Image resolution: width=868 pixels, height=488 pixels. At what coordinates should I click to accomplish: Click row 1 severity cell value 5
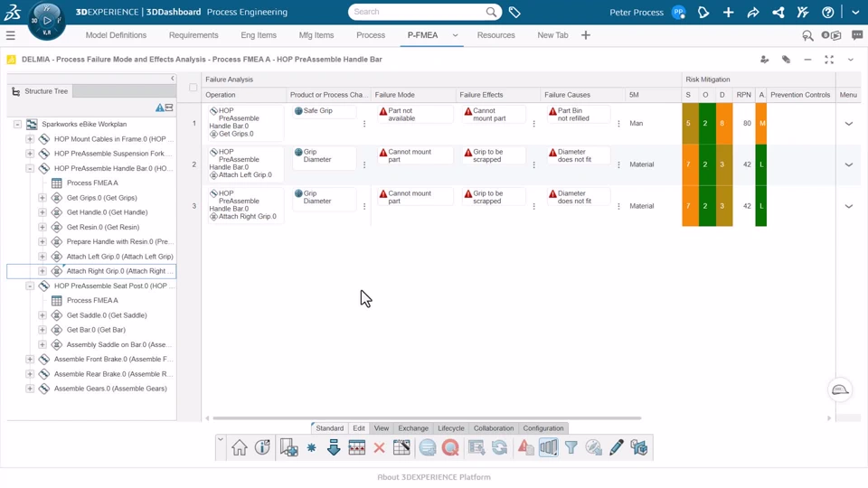pos(688,124)
